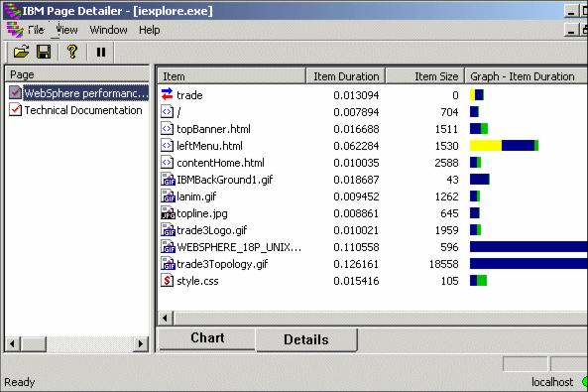Click the leftMenu.html duration graph bar
The image size is (588, 392).
pos(504,146)
